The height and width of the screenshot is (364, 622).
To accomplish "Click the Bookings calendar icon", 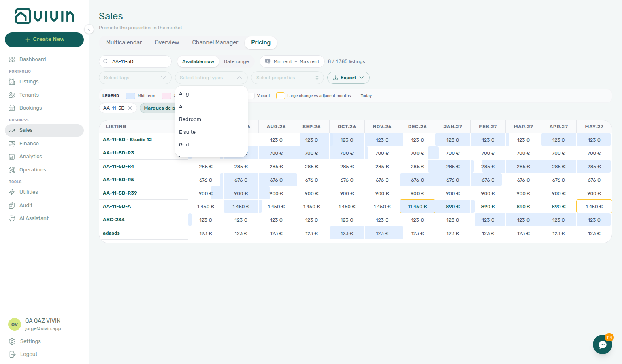I will [12, 108].
